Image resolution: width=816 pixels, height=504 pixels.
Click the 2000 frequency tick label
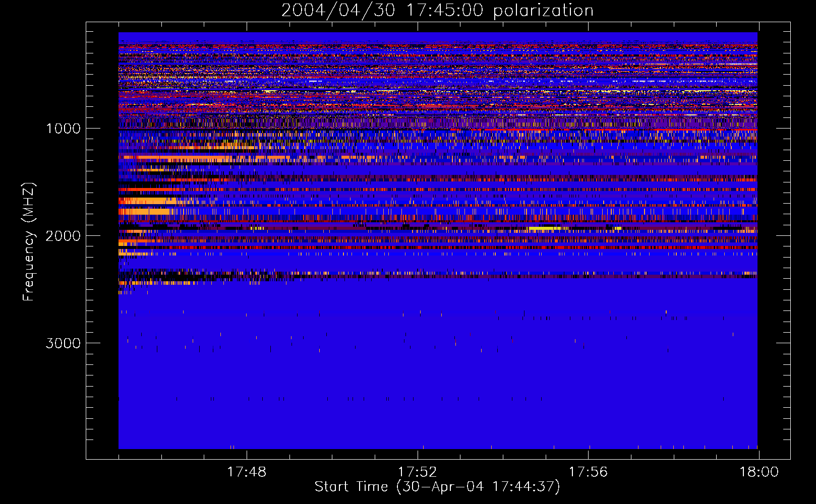[63, 236]
